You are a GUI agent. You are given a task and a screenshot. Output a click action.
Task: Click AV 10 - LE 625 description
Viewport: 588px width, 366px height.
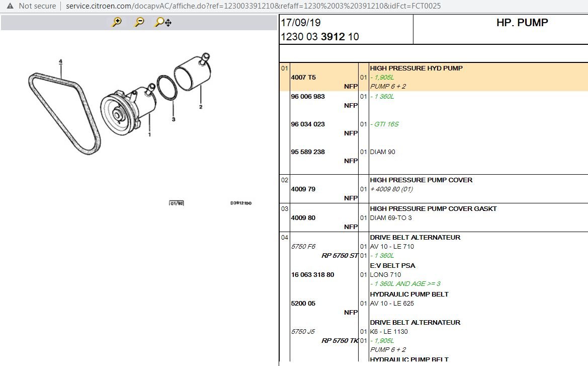point(392,303)
